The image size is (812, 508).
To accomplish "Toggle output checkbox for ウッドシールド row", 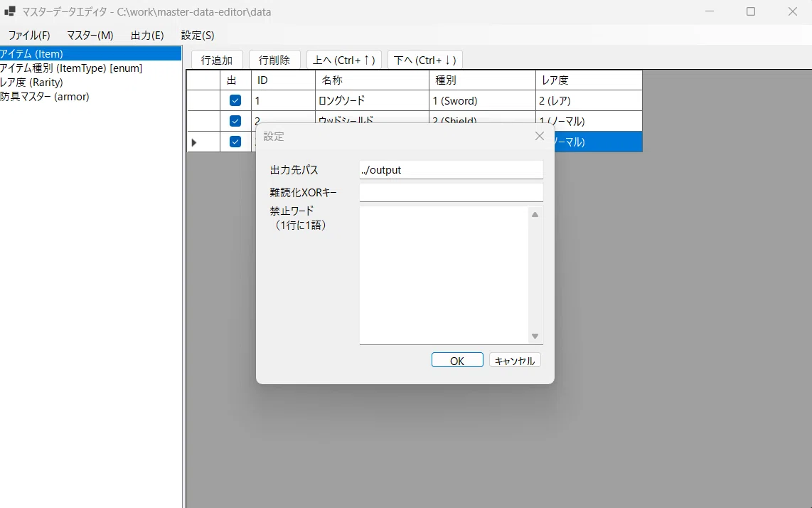I will 235,121.
